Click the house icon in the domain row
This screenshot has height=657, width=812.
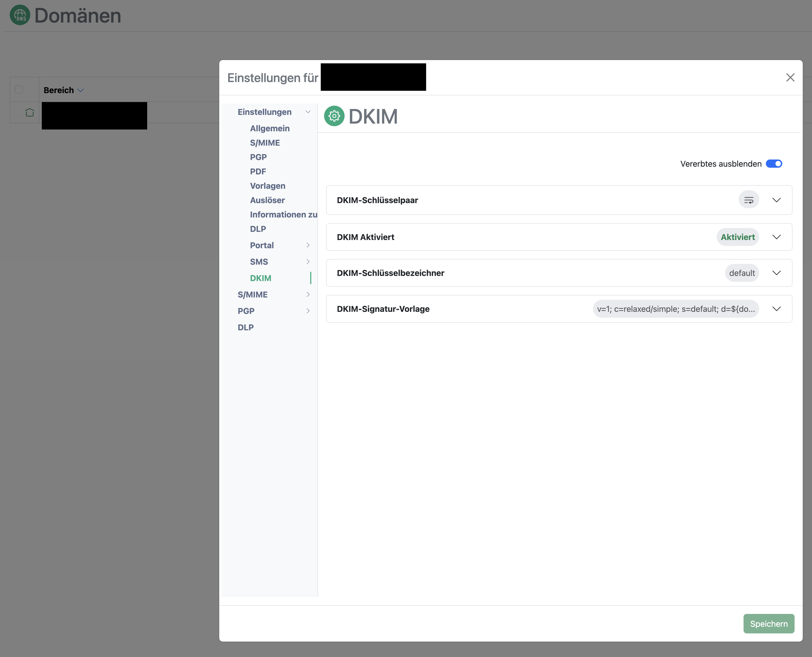point(29,113)
